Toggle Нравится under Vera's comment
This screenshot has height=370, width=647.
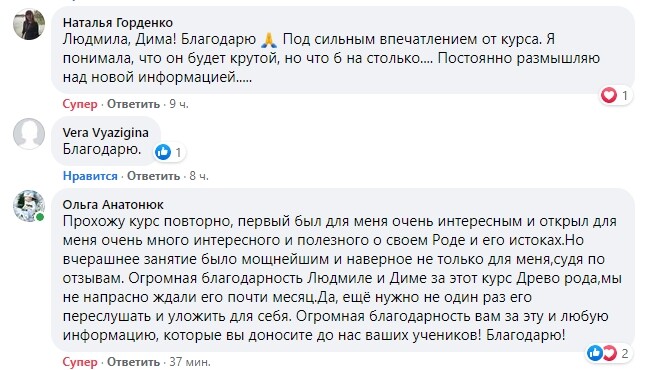click(90, 176)
